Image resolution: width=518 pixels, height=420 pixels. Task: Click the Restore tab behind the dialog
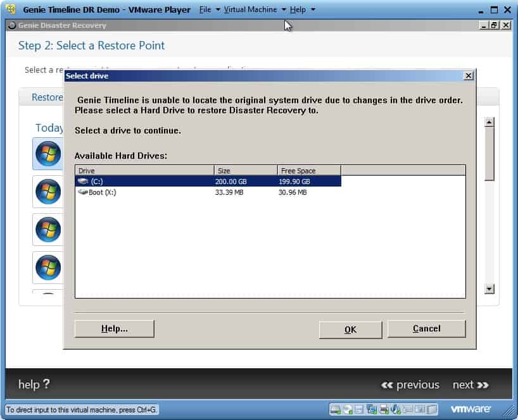(47, 97)
